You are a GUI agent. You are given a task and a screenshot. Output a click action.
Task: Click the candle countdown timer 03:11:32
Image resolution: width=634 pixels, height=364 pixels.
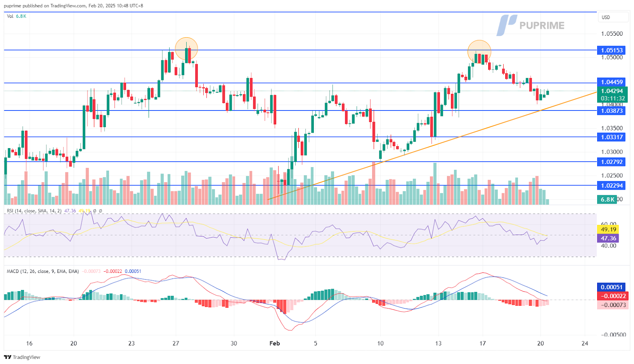point(612,98)
